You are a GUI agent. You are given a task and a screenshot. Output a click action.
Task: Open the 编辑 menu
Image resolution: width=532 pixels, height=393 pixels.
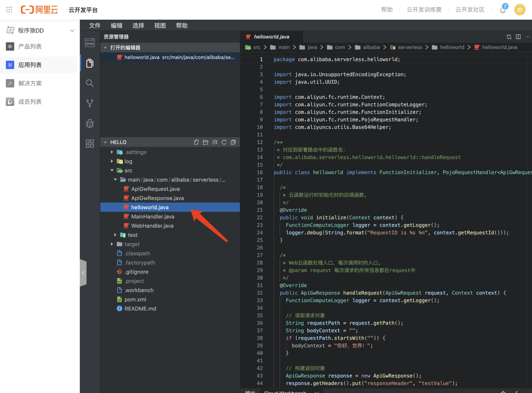tap(116, 25)
